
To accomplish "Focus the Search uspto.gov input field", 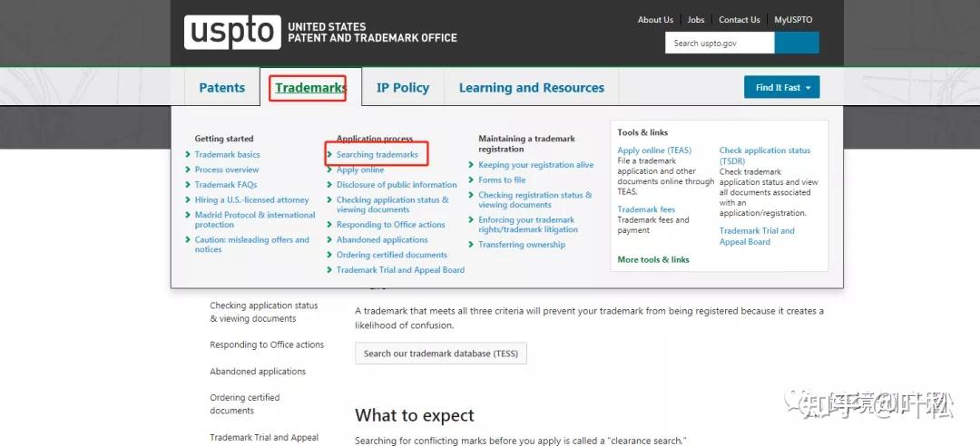I will point(720,44).
